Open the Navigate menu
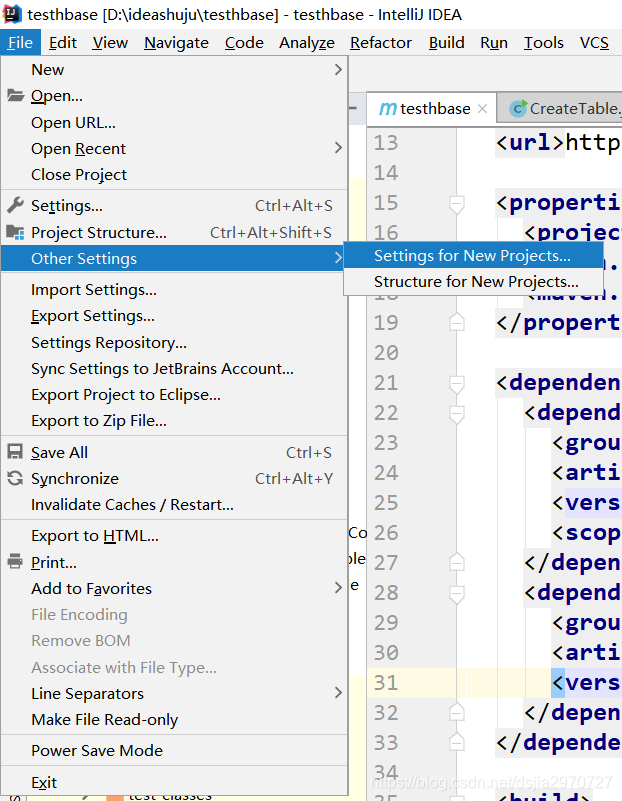Image resolution: width=622 pixels, height=801 pixels. tap(176, 42)
